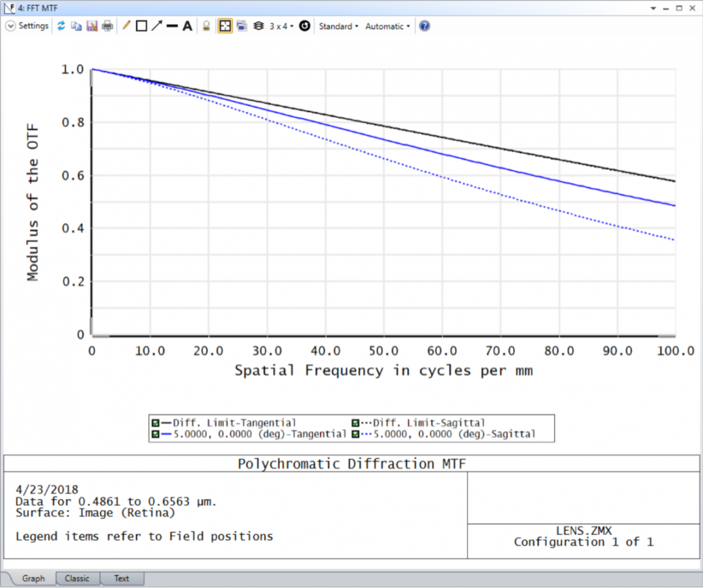Open the Help for FFT MTF
Viewport: 703px width, 588px height.
tap(424, 25)
